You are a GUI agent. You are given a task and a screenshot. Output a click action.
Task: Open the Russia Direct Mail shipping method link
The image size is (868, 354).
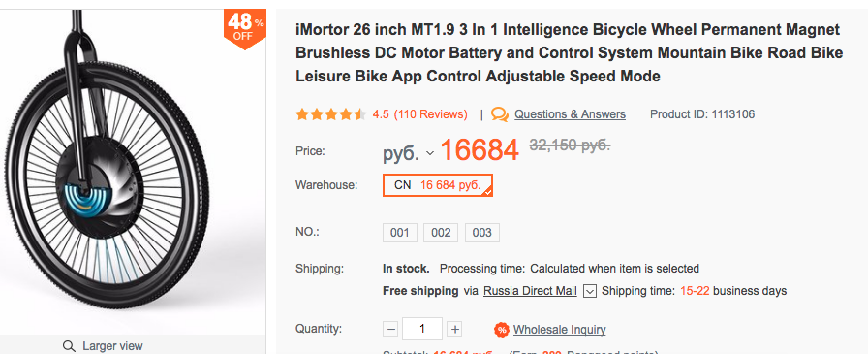[530, 291]
